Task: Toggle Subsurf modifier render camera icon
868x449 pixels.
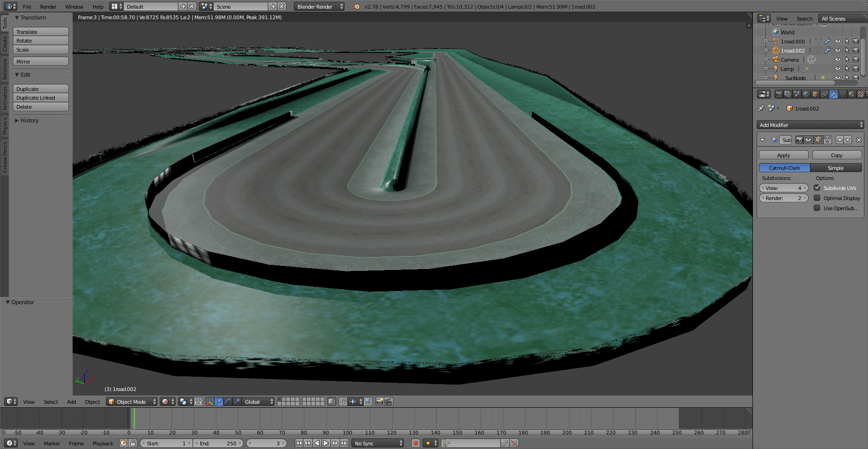Action: pos(800,140)
